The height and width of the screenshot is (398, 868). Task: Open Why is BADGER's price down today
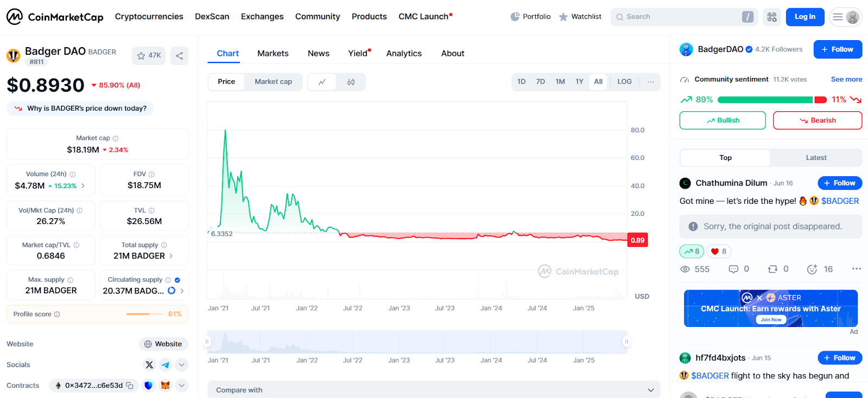click(x=80, y=108)
